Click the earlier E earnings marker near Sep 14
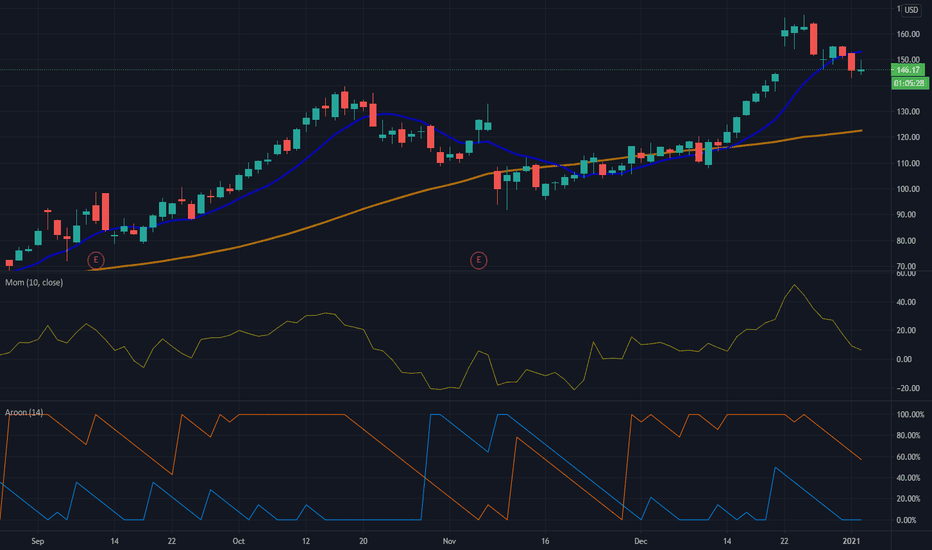The height and width of the screenshot is (550, 932). [96, 260]
